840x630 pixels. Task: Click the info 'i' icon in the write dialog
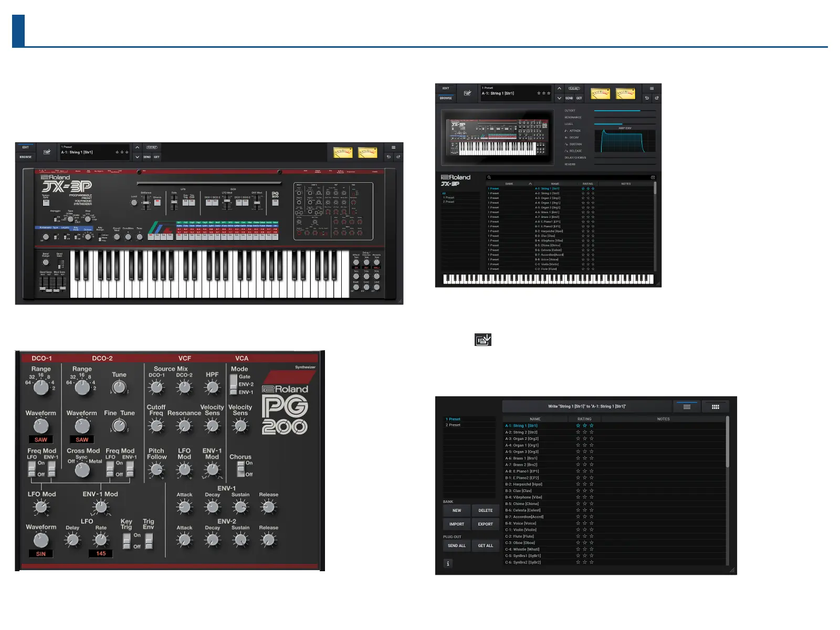(x=448, y=563)
